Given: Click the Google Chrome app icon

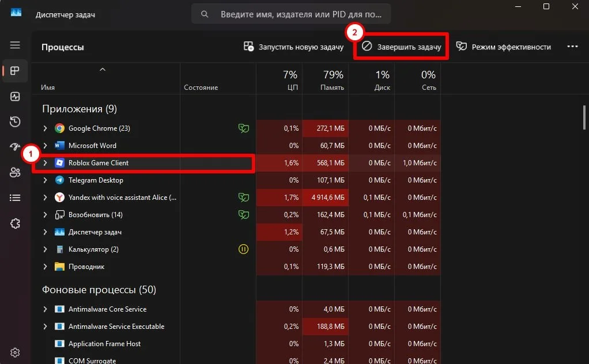Looking at the screenshot, I should tap(59, 128).
